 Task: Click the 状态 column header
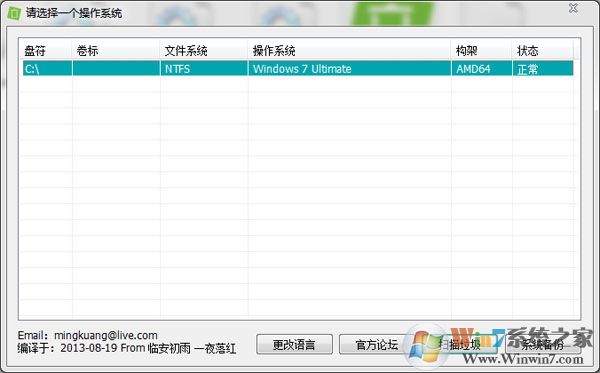tap(543, 50)
